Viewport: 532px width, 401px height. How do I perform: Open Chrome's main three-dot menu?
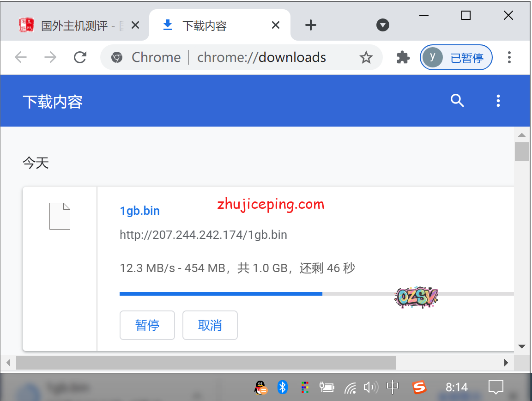click(509, 57)
